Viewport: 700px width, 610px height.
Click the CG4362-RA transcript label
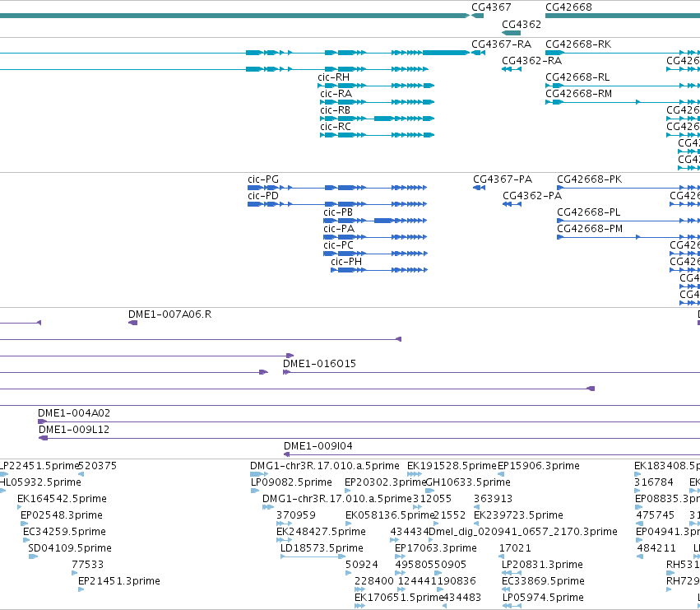click(531, 61)
